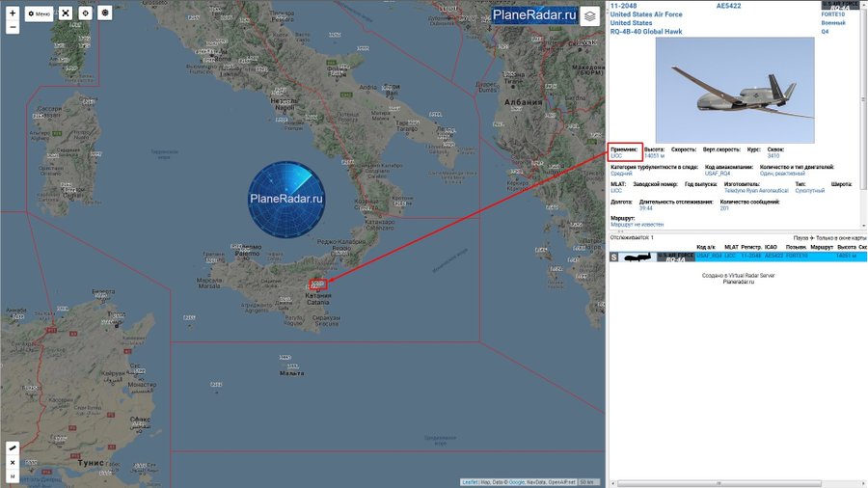Select the USAF_RQ4 aircraft list row
This screenshot has height=488, width=868.
(x=738, y=257)
